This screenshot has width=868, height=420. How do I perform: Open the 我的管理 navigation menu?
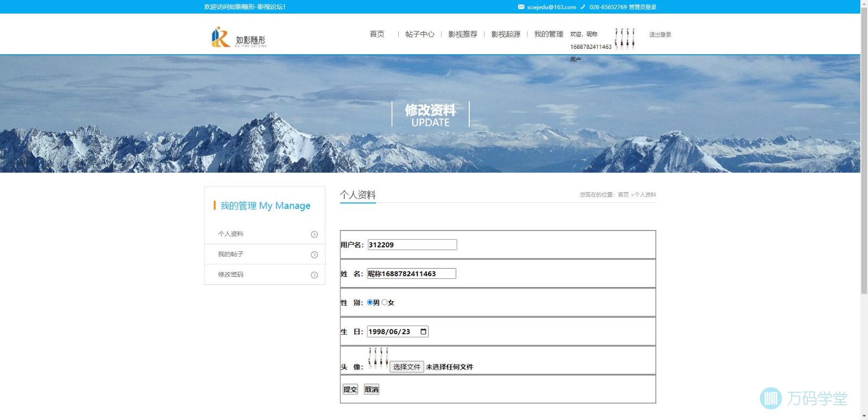click(x=548, y=34)
